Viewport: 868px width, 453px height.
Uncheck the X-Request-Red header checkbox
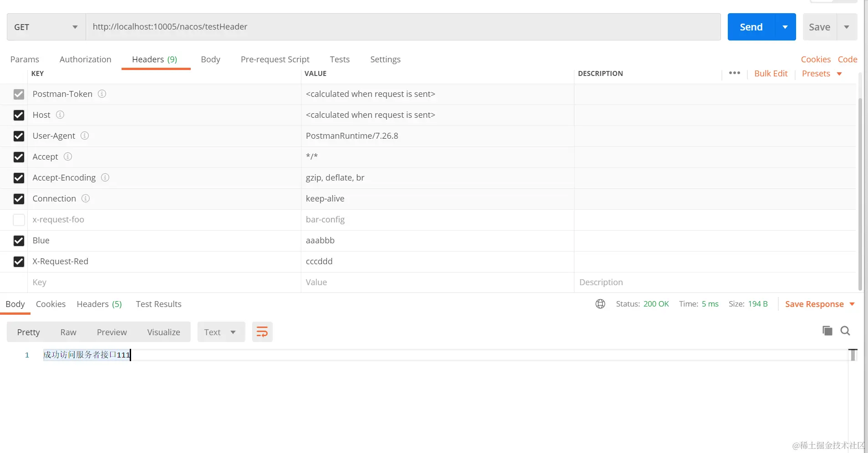(19, 262)
